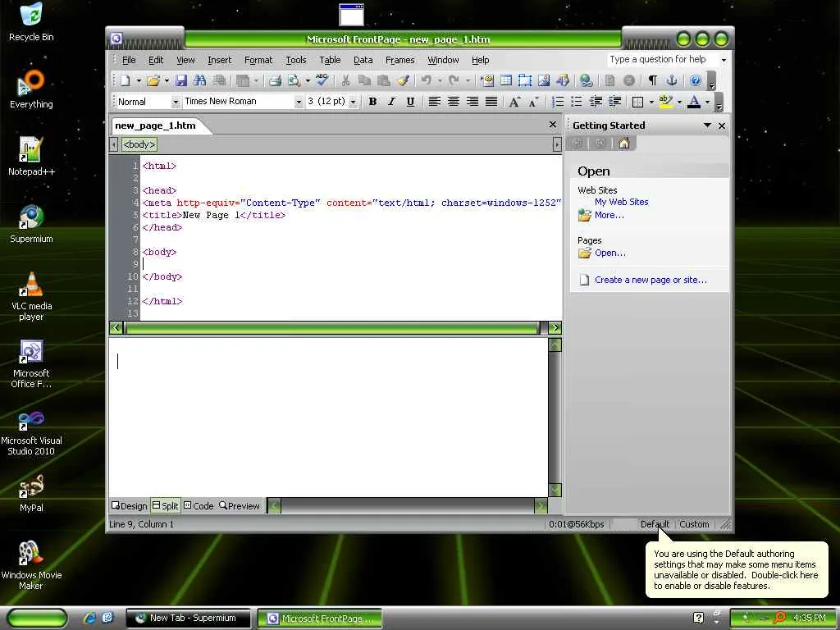Toggle Show All paragraph marks
The image size is (840, 630).
click(652, 81)
